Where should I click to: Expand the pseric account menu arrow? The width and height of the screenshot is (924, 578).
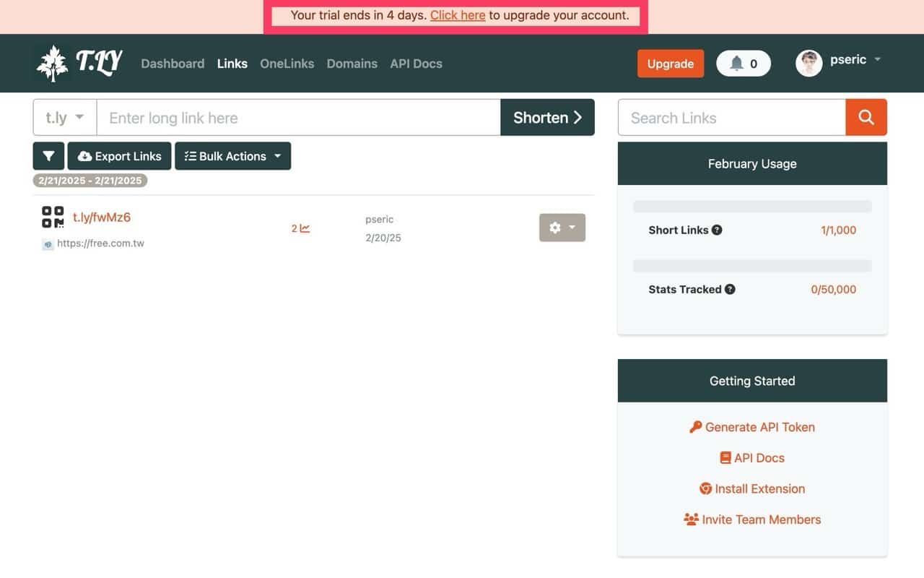coord(878,59)
